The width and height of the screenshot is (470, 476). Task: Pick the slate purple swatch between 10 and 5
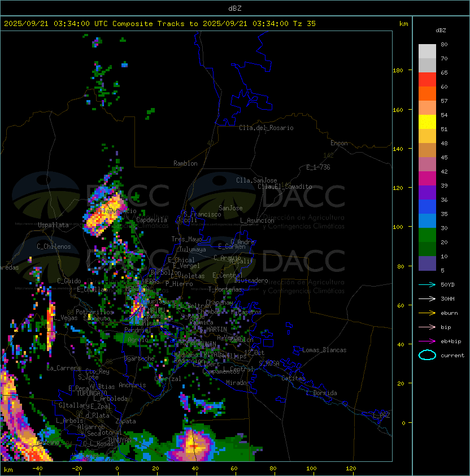click(427, 263)
